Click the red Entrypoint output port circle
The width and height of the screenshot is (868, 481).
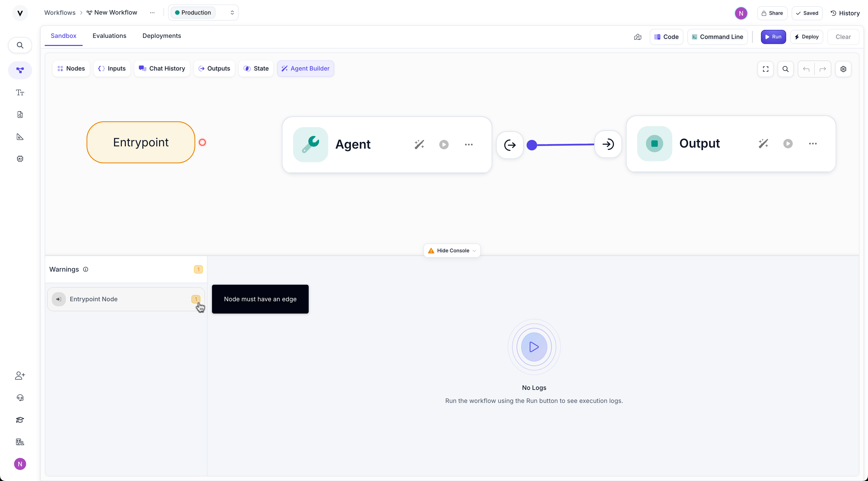(x=202, y=143)
